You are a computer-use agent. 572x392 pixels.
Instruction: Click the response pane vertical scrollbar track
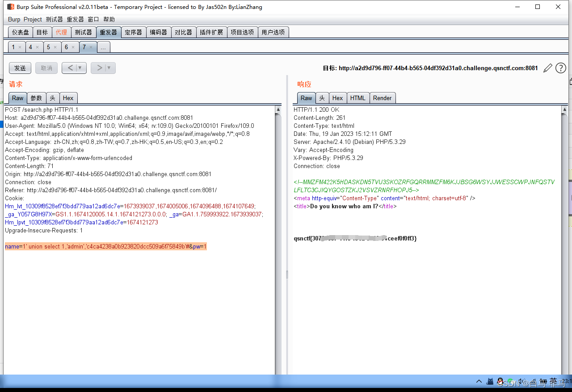pyautogui.click(x=565, y=244)
